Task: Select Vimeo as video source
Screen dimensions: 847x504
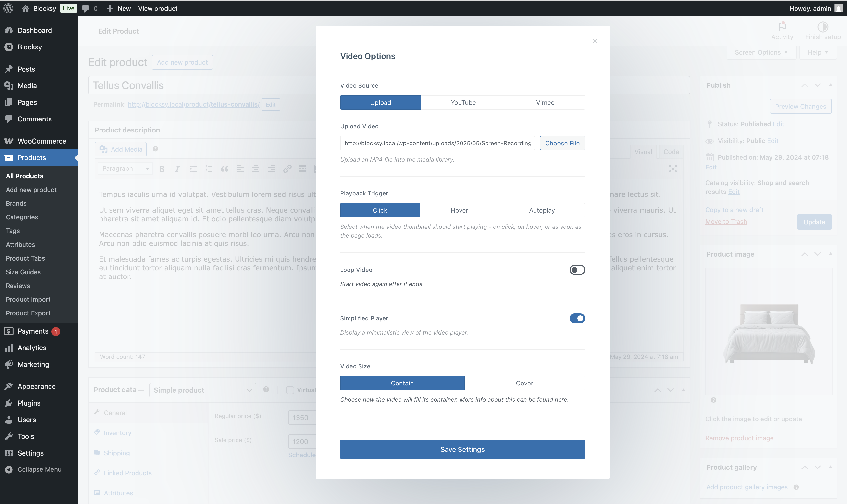Action: click(545, 103)
